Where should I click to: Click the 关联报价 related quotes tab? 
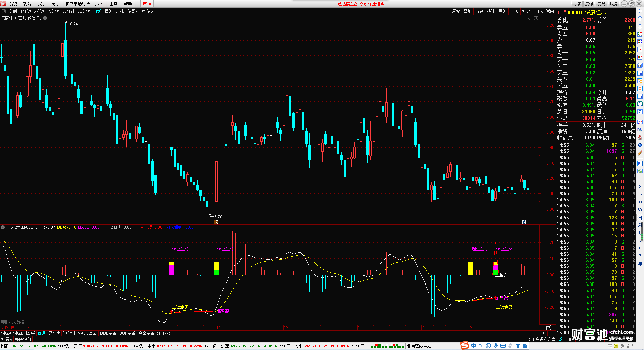click(23, 339)
